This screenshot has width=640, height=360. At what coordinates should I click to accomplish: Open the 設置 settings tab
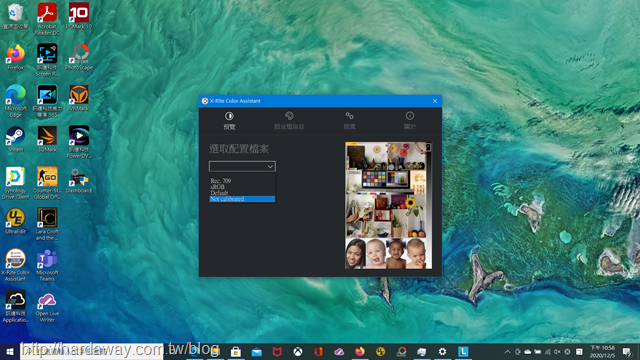349,121
